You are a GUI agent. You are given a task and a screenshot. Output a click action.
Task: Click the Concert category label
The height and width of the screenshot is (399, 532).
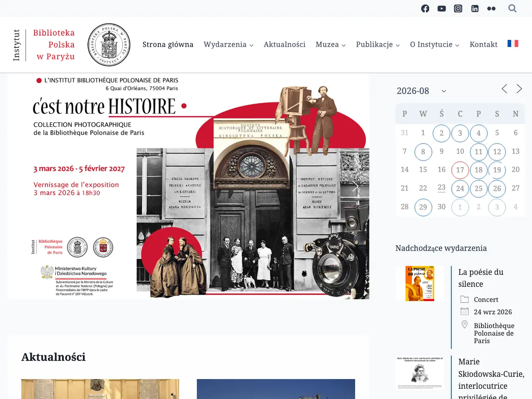[x=486, y=300]
